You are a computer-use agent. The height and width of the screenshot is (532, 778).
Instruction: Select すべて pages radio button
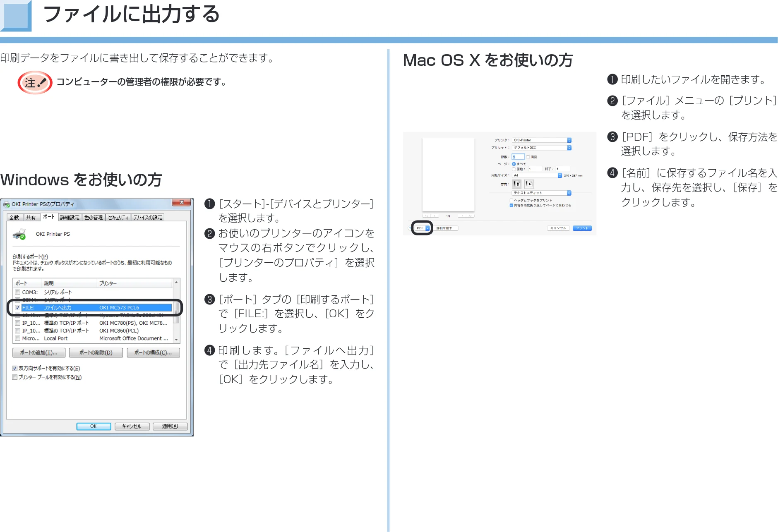click(x=514, y=164)
